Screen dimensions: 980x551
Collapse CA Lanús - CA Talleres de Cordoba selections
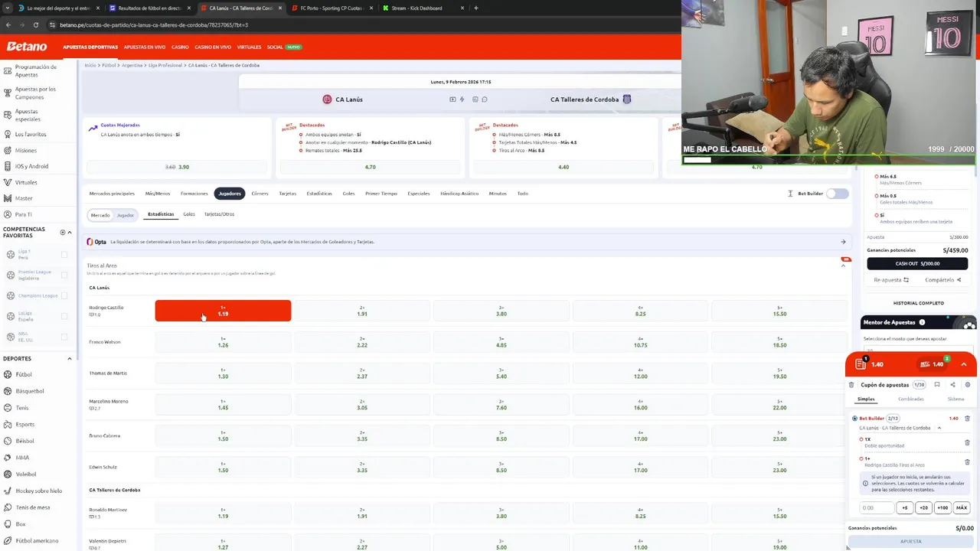939,428
